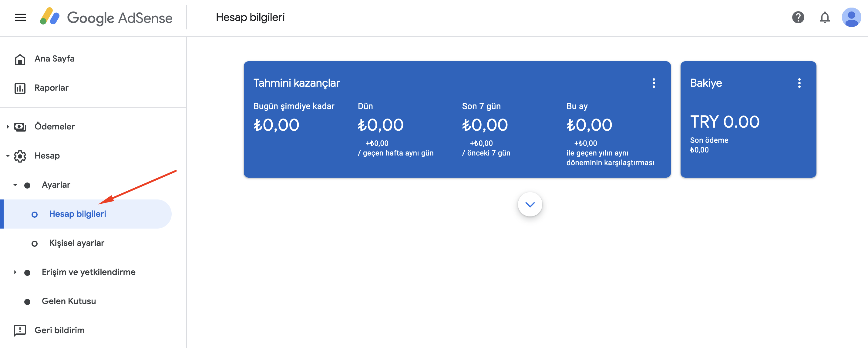Click the Hesap gear icon

(x=20, y=156)
